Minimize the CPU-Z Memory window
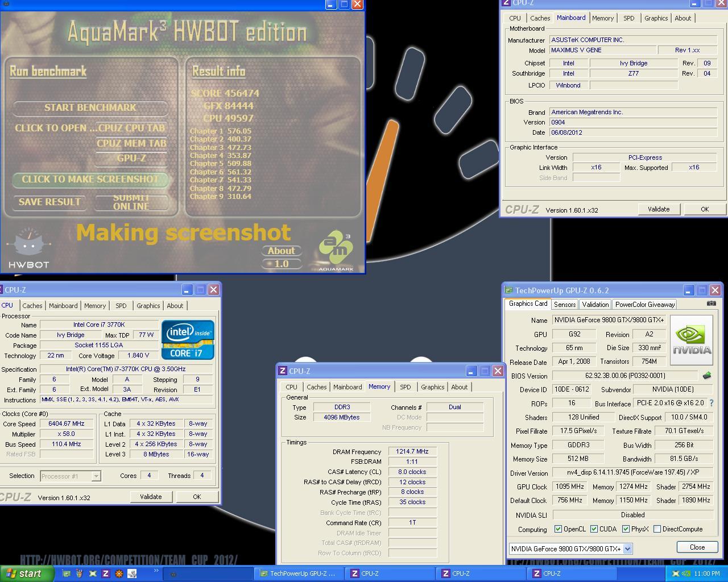The image size is (728, 582). tap(471, 371)
